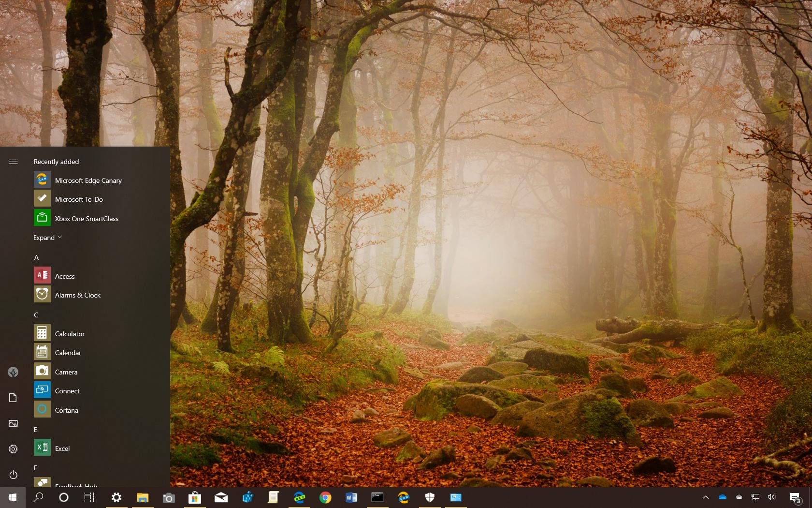Open the Power options in Start menu

[x=13, y=475]
